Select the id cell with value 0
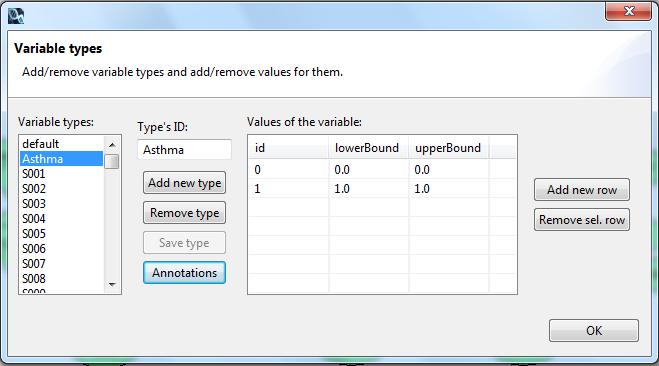 tap(288, 170)
